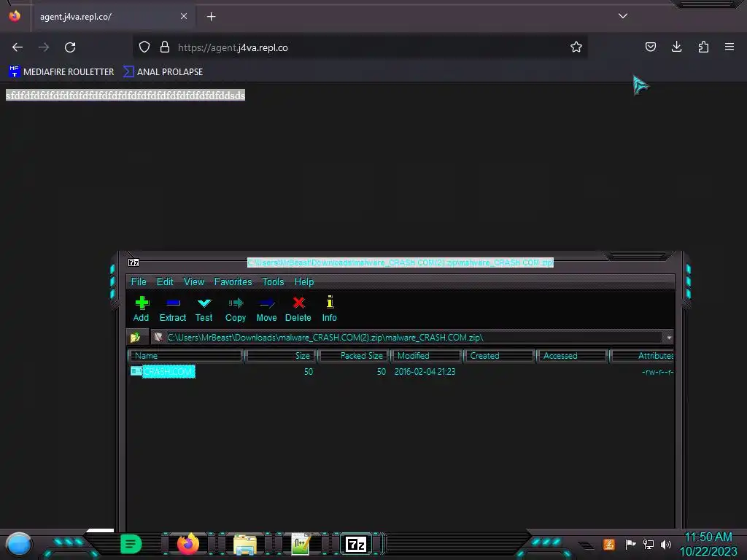Screen dimensions: 747x560
Task: Switch to Firefox on taskbar
Action: [x=188, y=544]
